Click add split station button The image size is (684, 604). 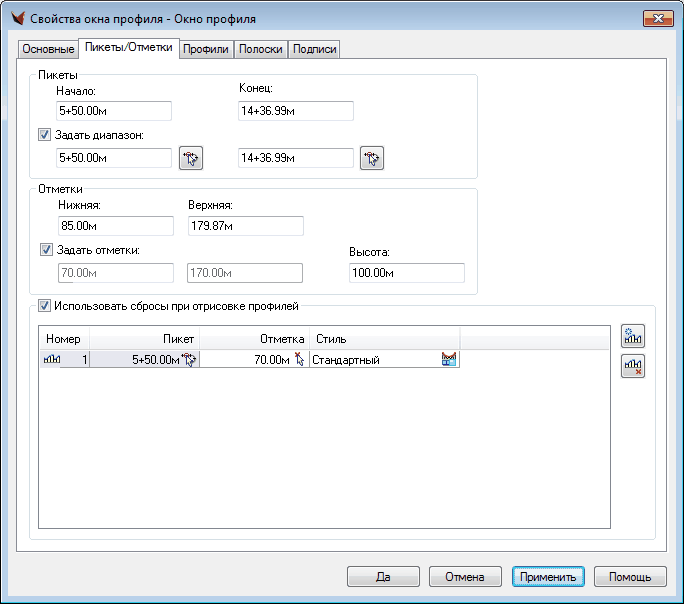(x=632, y=337)
